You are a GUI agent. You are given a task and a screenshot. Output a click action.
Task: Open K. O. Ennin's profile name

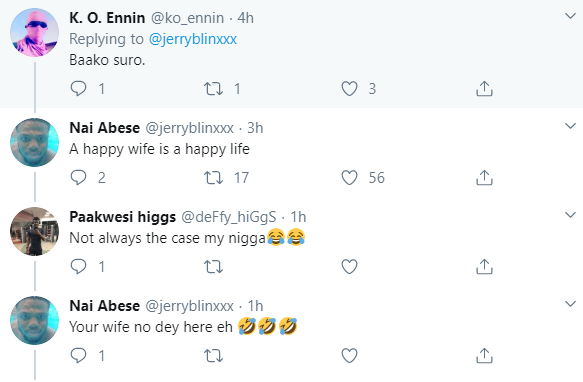coord(107,18)
